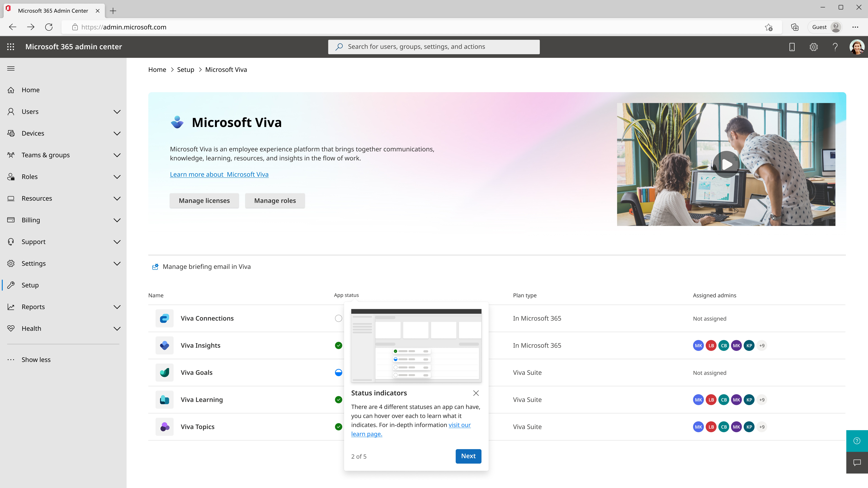
Task: Expand the Reports menu chevron
Action: click(117, 307)
